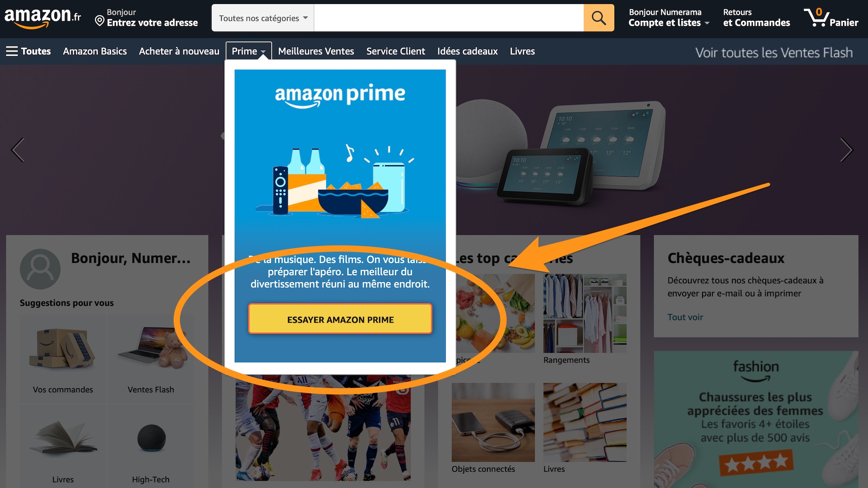Viewport: 868px width, 488px height.
Task: Open the Toutes hamburger menu
Action: pyautogui.click(x=28, y=51)
